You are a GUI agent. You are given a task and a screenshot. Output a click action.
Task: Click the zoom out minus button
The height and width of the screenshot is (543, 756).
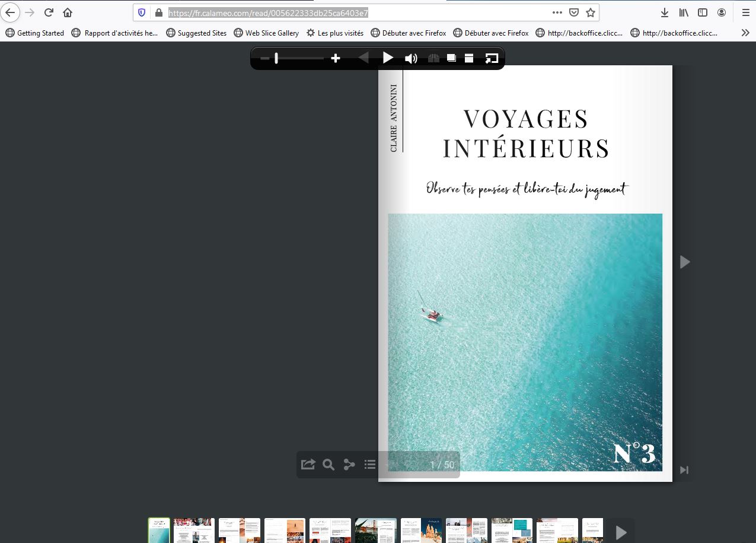[264, 58]
